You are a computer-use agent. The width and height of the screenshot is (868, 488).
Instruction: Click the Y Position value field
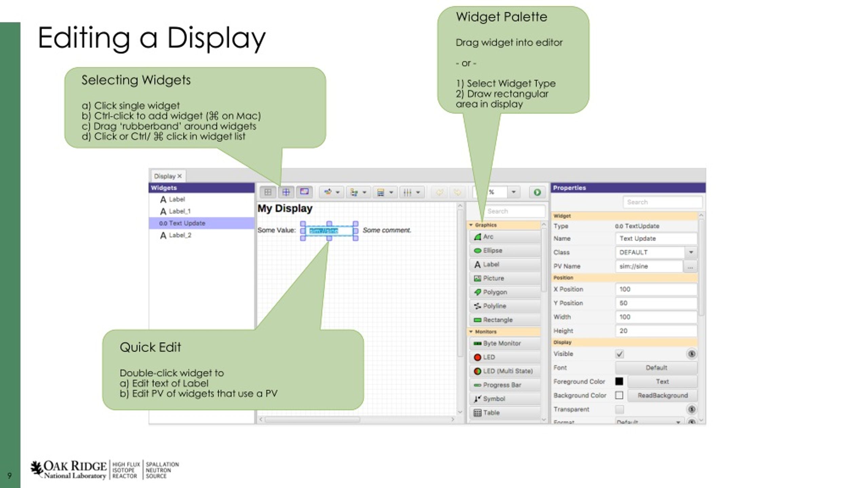656,303
